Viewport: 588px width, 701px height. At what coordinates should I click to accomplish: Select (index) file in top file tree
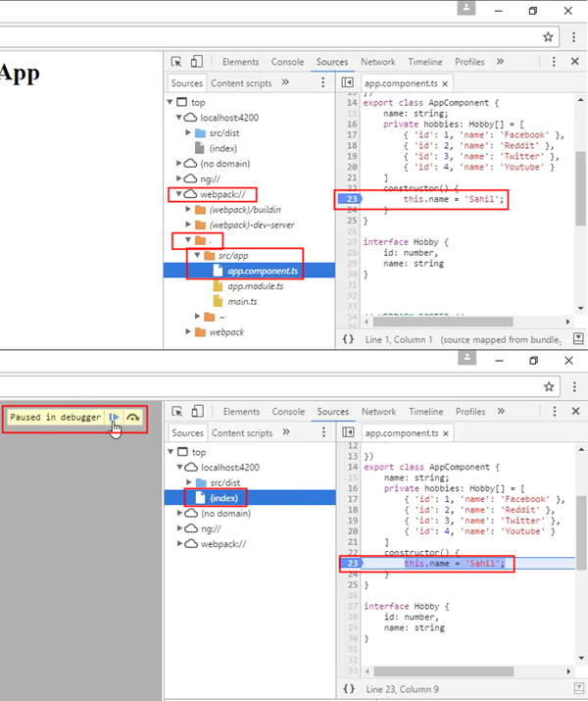pyautogui.click(x=223, y=148)
